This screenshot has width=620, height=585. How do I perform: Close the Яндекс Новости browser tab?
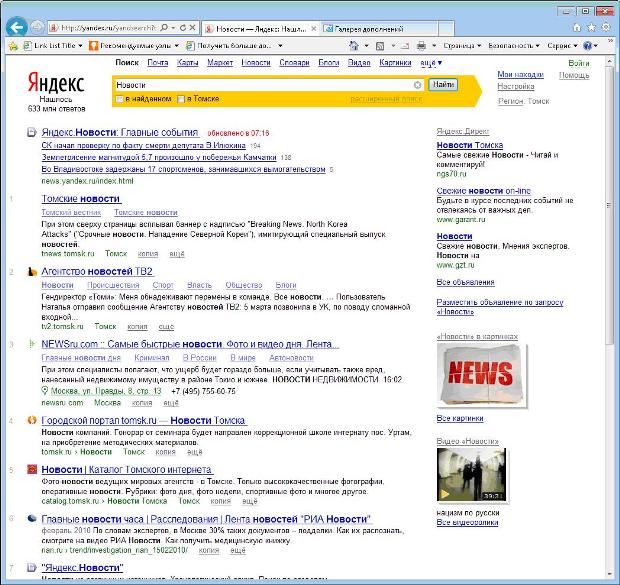314,28
